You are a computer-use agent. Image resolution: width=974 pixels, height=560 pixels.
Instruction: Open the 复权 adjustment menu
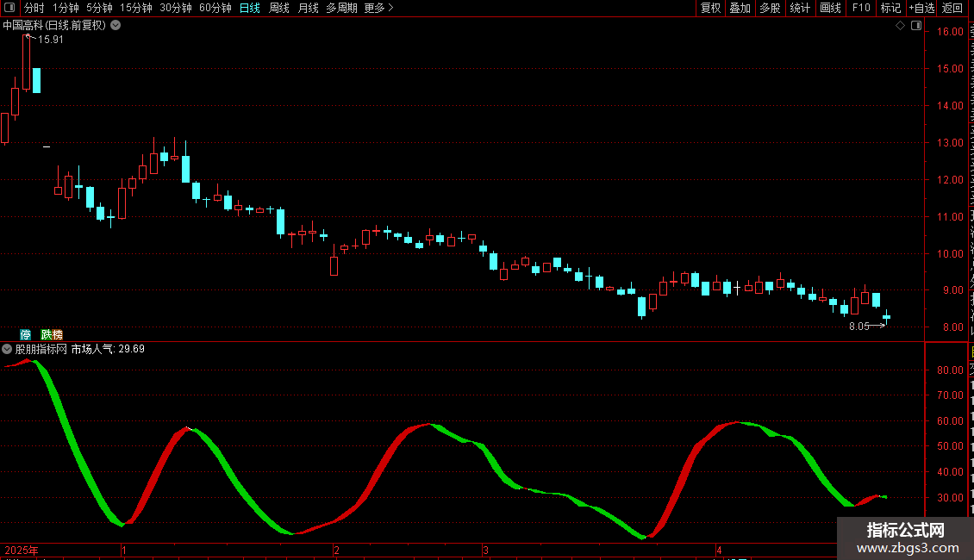(710, 8)
